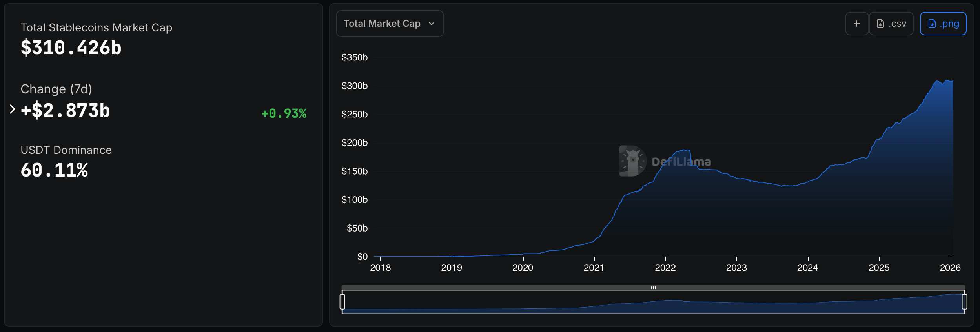This screenshot has height=332, width=980.
Task: Click the left handle of the range slider
Action: pyautogui.click(x=342, y=302)
